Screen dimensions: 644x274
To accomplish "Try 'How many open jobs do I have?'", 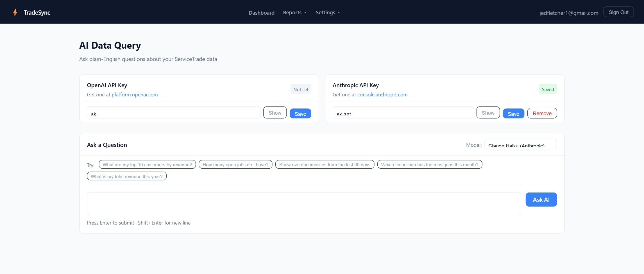I will pyautogui.click(x=235, y=165).
